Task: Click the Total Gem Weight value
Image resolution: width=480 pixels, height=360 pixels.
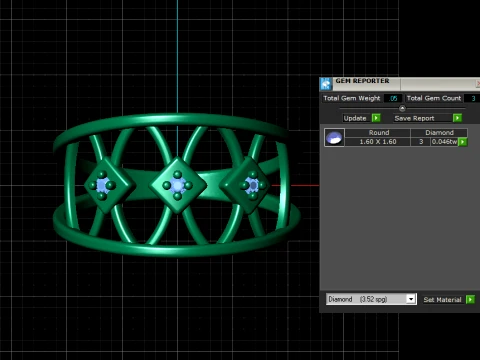Action: pos(393,98)
